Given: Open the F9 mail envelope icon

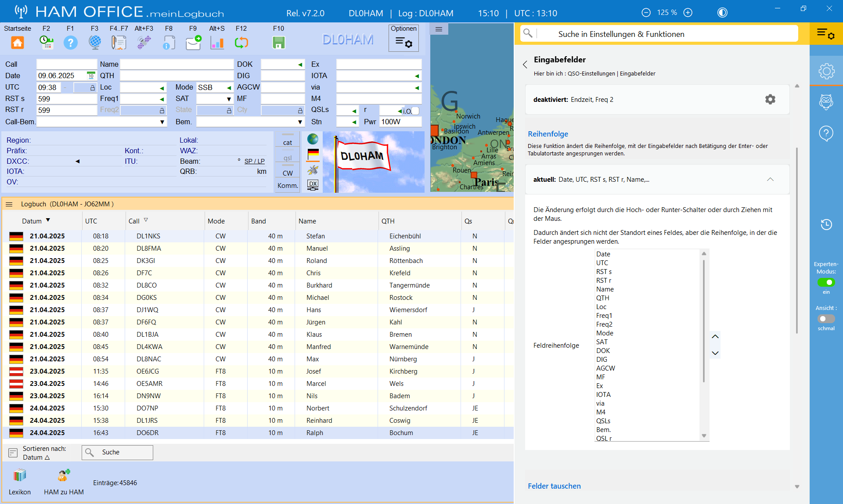Looking at the screenshot, I should point(193,43).
